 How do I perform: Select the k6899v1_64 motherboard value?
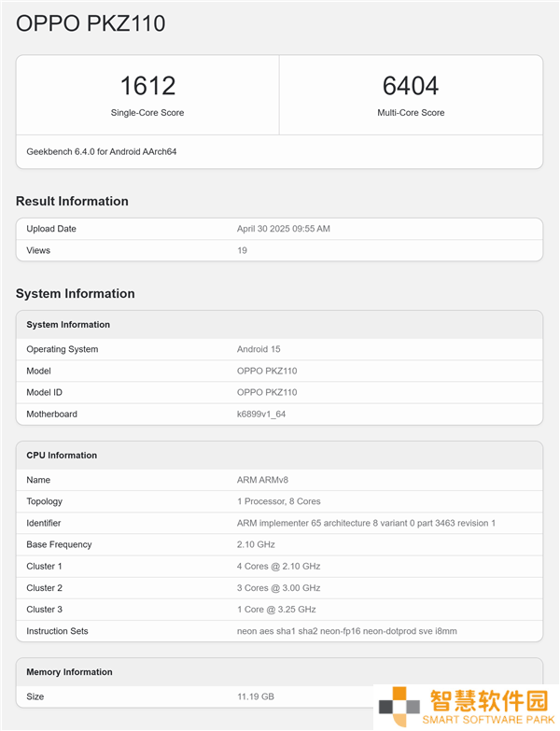click(261, 414)
